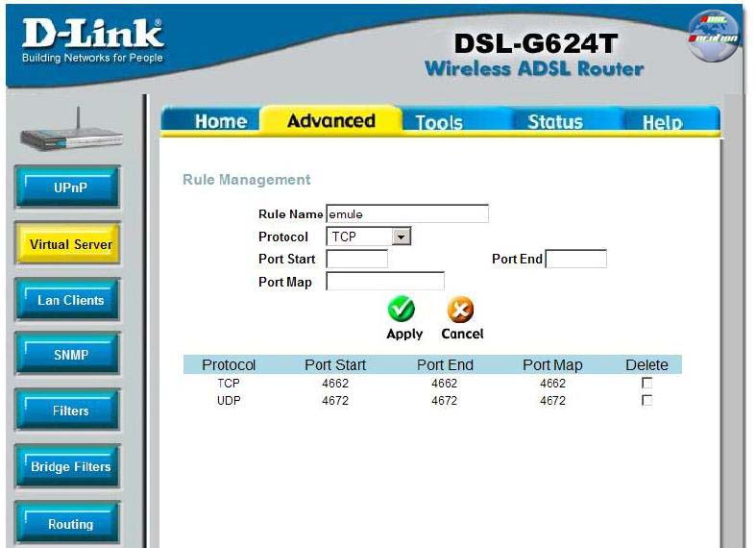Tick the Delete checkbox for UDP 4672 rule
The image size is (756, 548).
(x=647, y=400)
